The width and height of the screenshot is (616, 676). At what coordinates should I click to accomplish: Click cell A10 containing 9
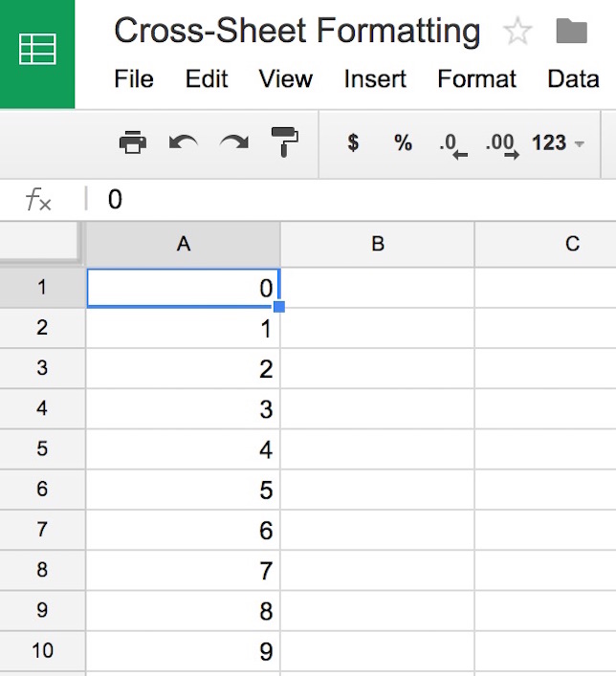pos(184,651)
